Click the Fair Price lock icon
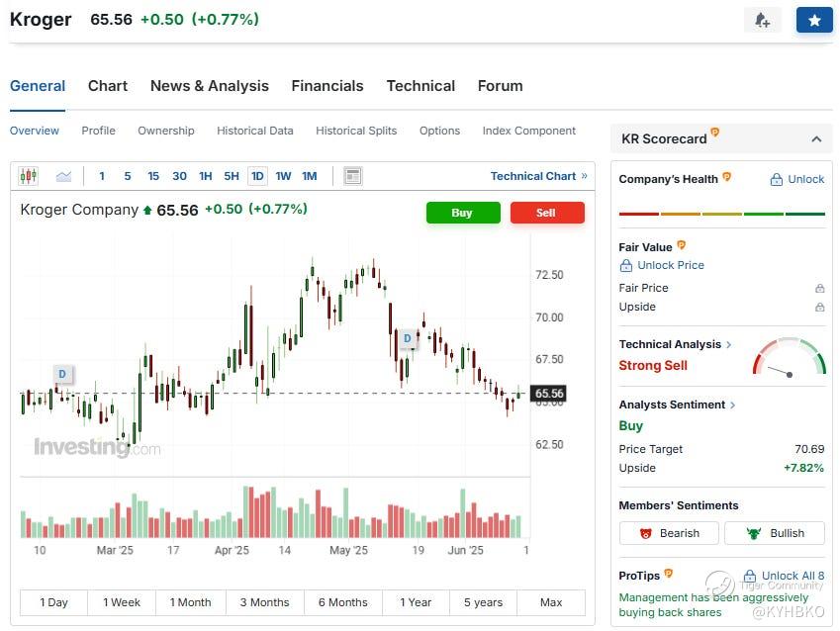The image size is (840, 631). click(x=819, y=288)
